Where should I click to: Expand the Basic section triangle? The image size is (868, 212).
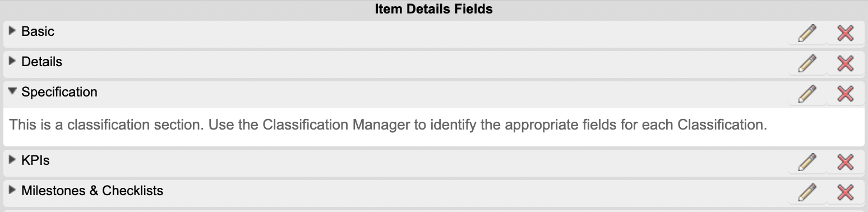[13, 31]
